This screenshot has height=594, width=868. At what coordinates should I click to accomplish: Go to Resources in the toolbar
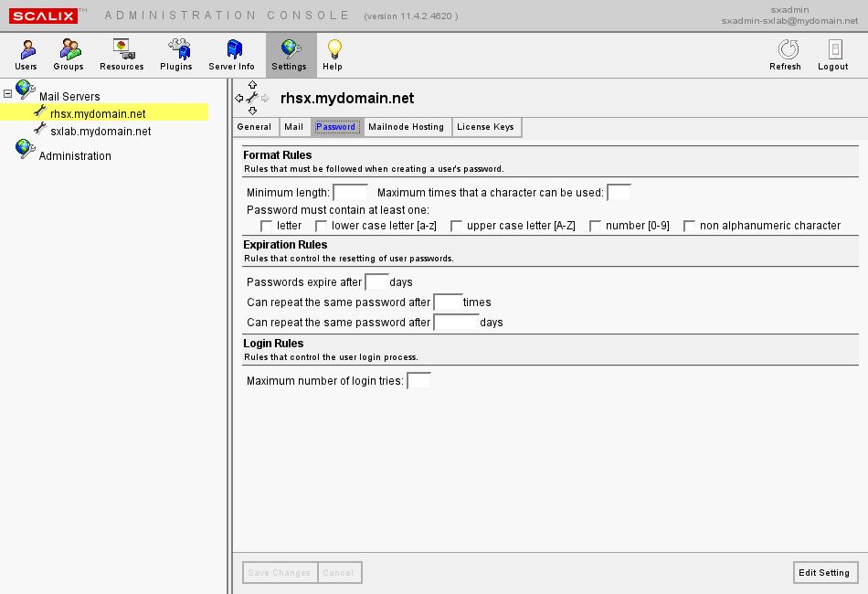pyautogui.click(x=122, y=55)
